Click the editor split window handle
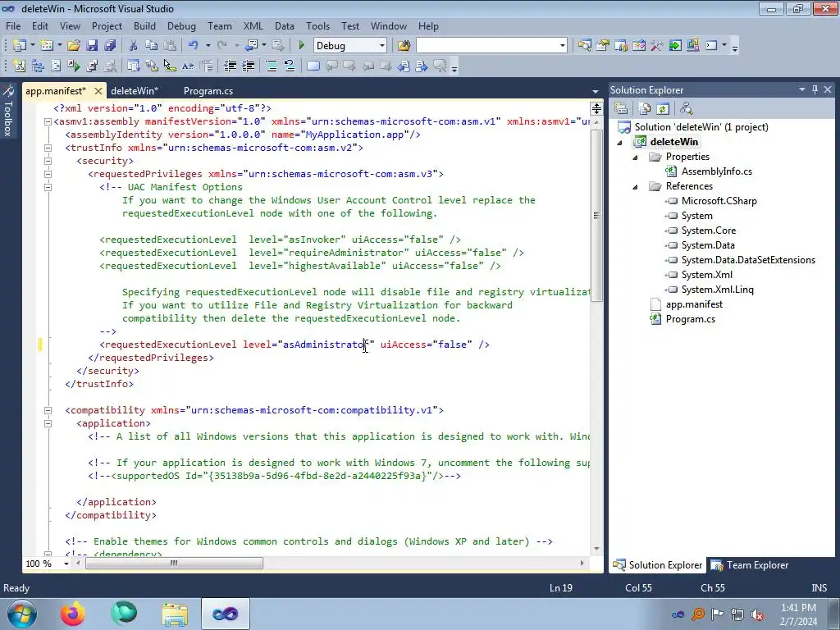Screen dimensions: 840x630 click(x=596, y=109)
